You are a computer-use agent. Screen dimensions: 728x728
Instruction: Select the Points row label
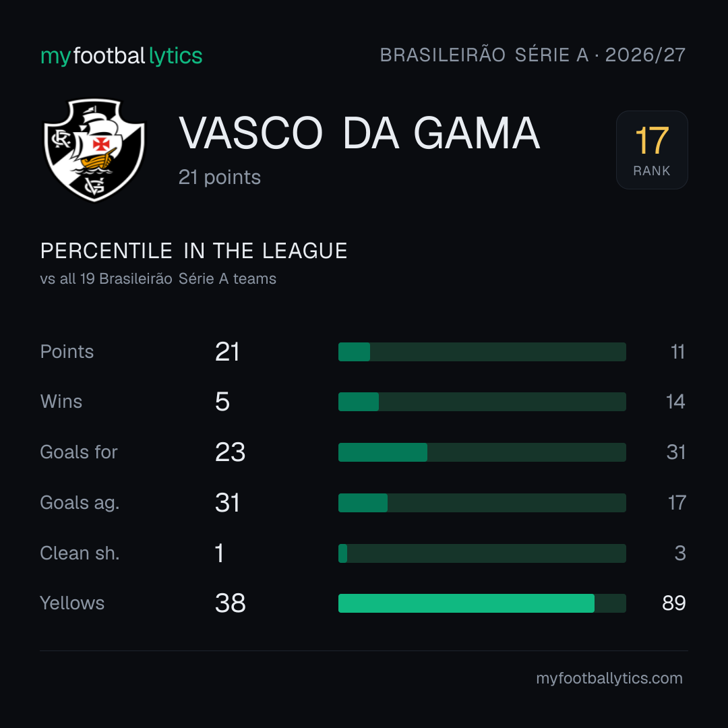coord(67,351)
